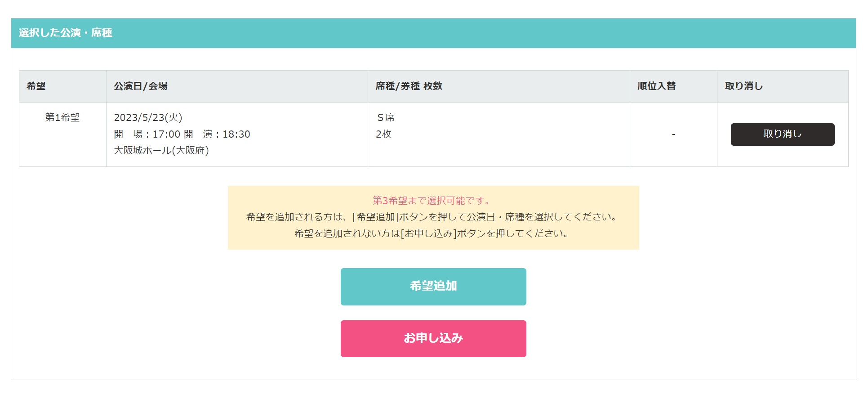Click the 2枚 ticket count
The width and height of the screenshot is (868, 399).
pos(383,134)
